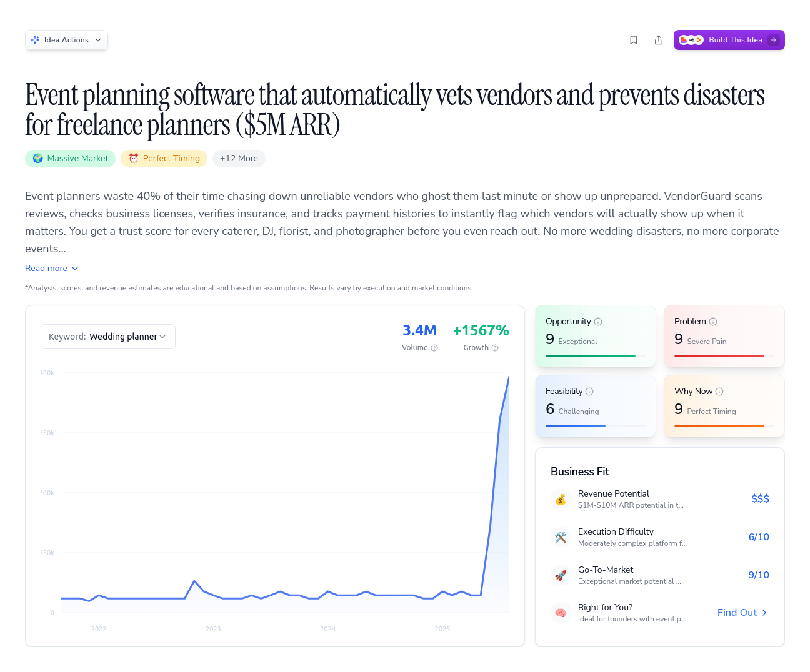Click the money bag icon for Revenue Potential
Viewport: 810px width, 672px height.
(x=561, y=499)
